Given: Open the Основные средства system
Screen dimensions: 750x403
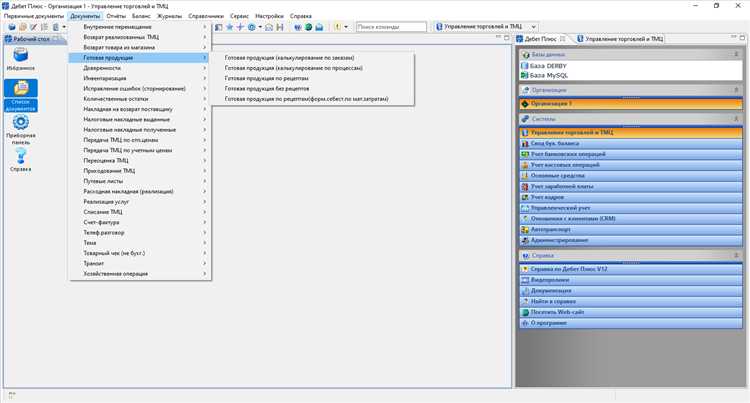Looking at the screenshot, I should pos(631,176).
